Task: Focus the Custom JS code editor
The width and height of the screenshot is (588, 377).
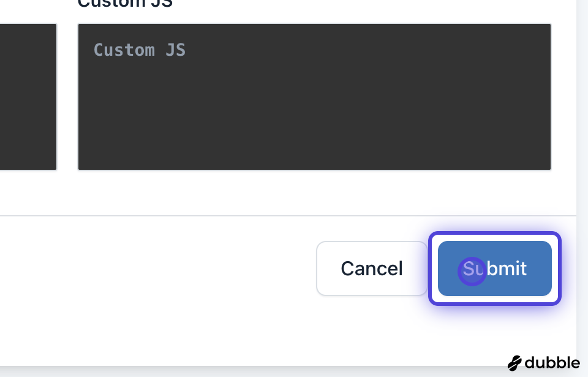Action: point(314,97)
